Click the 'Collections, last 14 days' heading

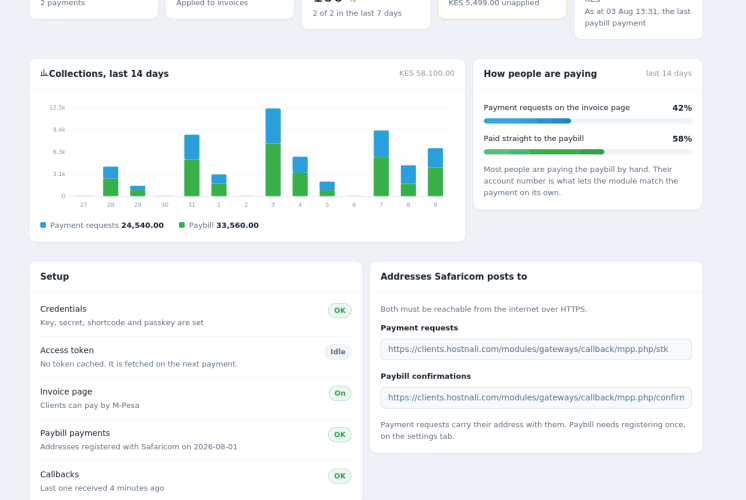[108, 74]
